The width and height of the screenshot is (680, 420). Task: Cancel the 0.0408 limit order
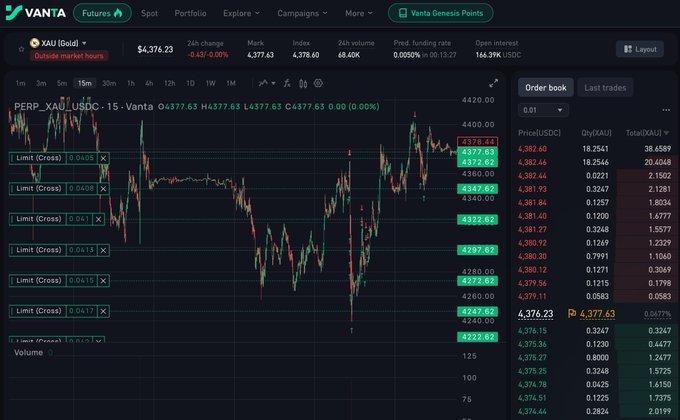pos(103,189)
